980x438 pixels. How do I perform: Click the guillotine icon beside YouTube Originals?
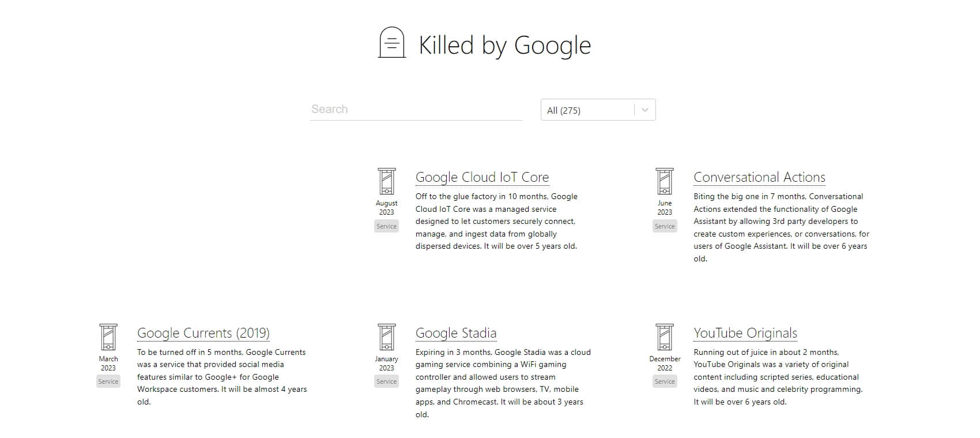point(664,337)
